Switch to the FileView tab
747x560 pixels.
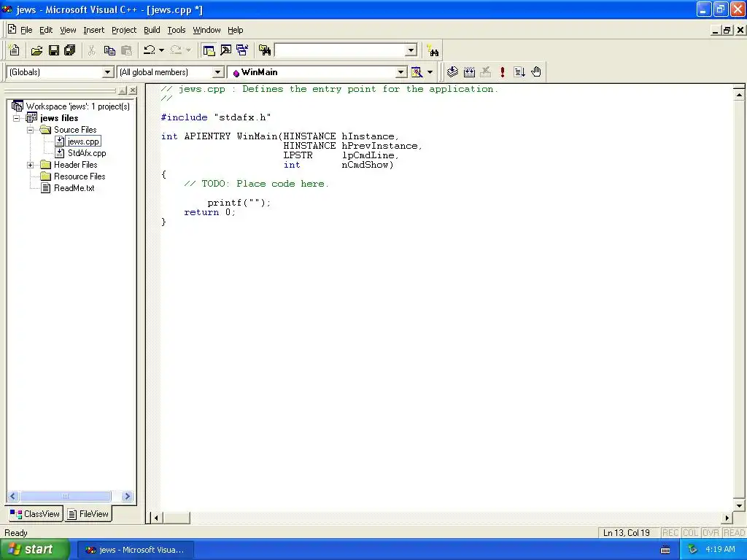[88, 514]
